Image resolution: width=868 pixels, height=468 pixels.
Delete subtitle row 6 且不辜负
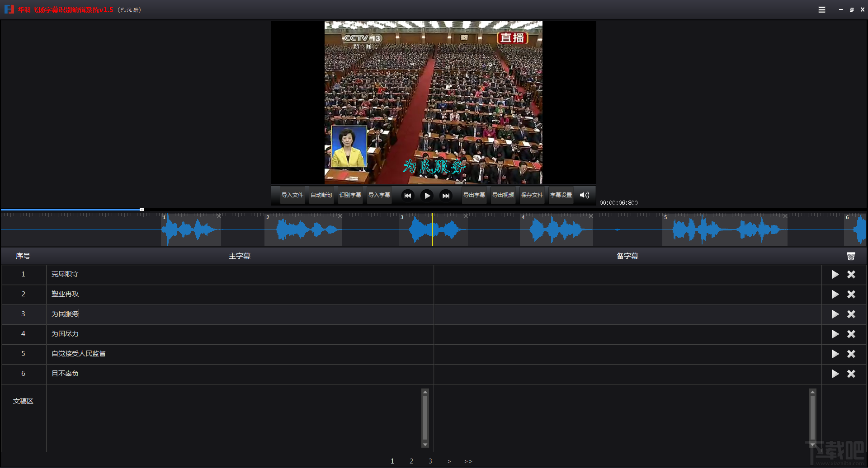851,374
